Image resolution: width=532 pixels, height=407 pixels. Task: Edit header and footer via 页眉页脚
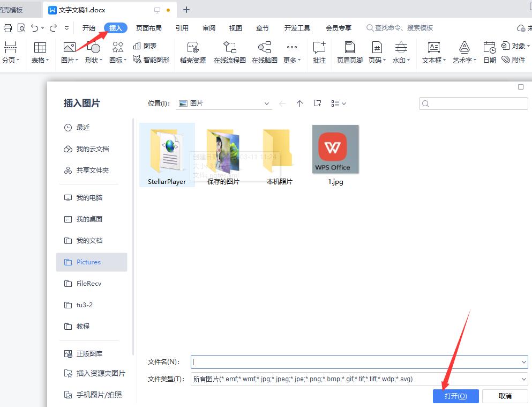[x=349, y=52]
